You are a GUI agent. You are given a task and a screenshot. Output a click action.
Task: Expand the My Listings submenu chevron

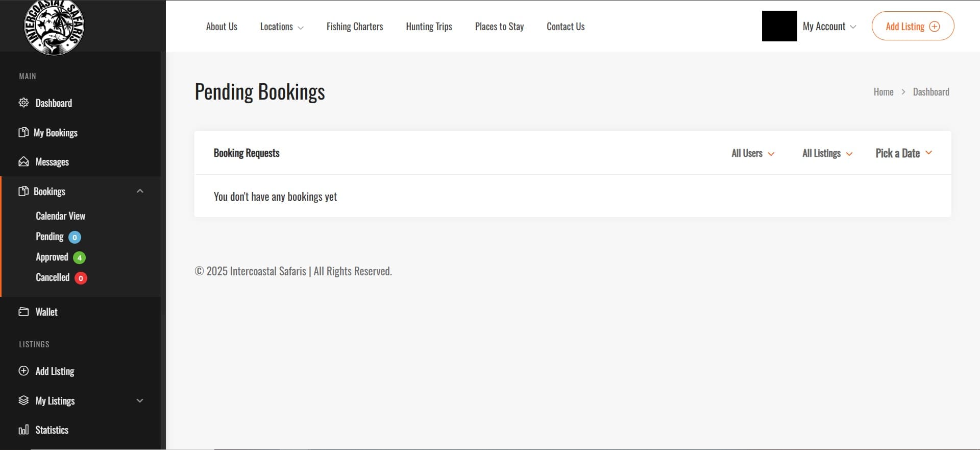(140, 400)
